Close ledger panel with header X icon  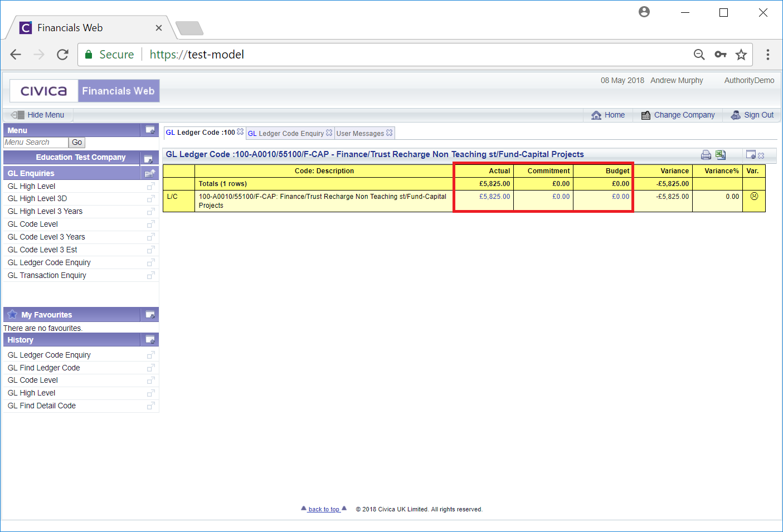[x=761, y=156]
